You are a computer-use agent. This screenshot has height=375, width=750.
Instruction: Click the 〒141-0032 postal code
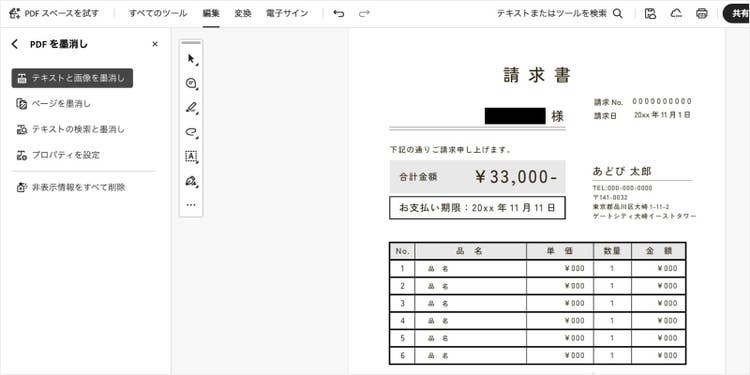click(610, 197)
